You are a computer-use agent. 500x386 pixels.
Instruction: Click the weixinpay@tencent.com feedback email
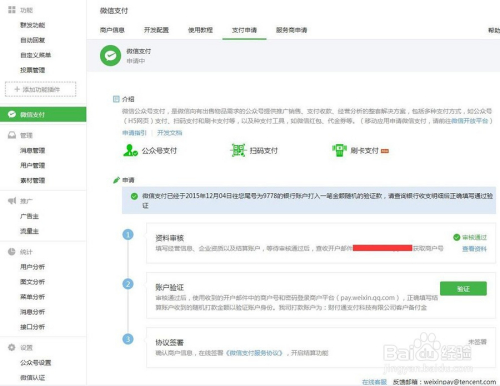coord(460,382)
